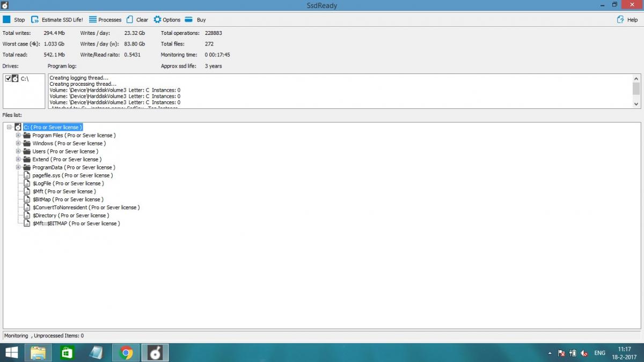
Task: Click the Total operations value 228883
Action: [214, 33]
